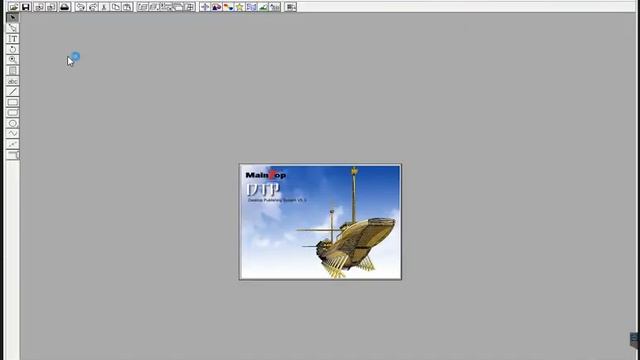Click the red-yellow-blue color fill icon
The height and width of the screenshot is (360, 640).
point(228,7)
